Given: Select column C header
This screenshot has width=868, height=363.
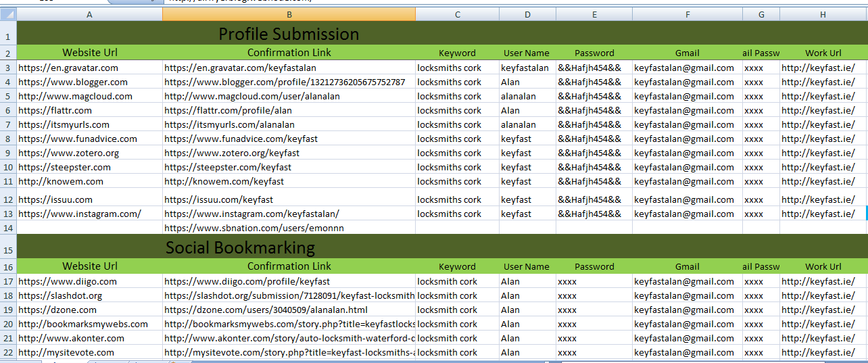Looking at the screenshot, I should point(458,14).
